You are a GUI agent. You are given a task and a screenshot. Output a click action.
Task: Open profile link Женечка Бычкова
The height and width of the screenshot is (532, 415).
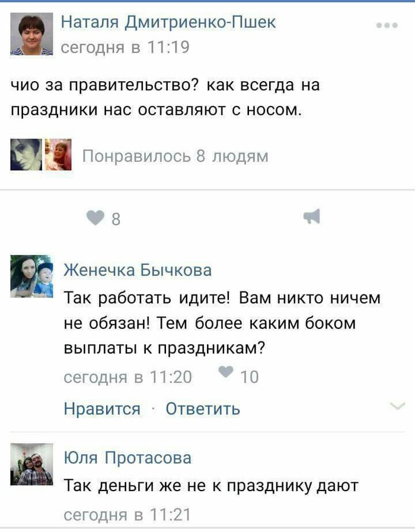tap(138, 270)
